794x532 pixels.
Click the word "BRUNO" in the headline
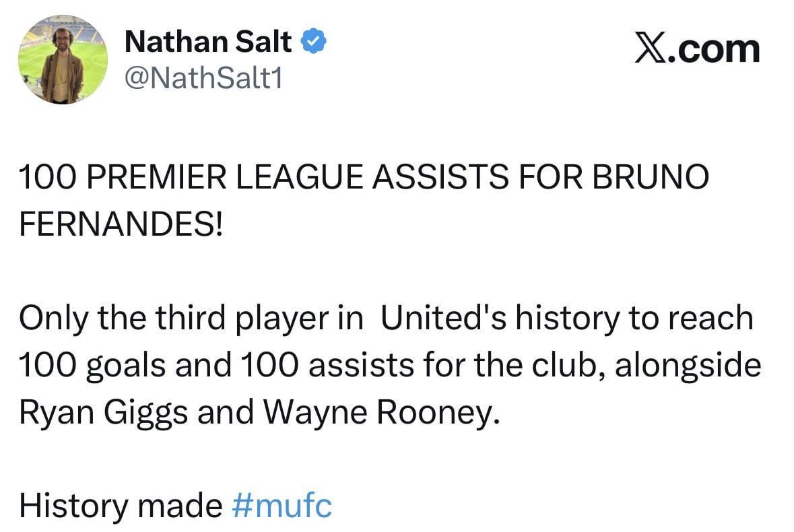click(651, 178)
